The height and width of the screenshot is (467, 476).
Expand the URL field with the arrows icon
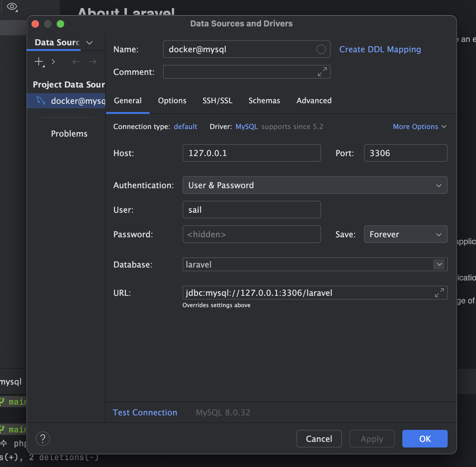pyautogui.click(x=439, y=293)
